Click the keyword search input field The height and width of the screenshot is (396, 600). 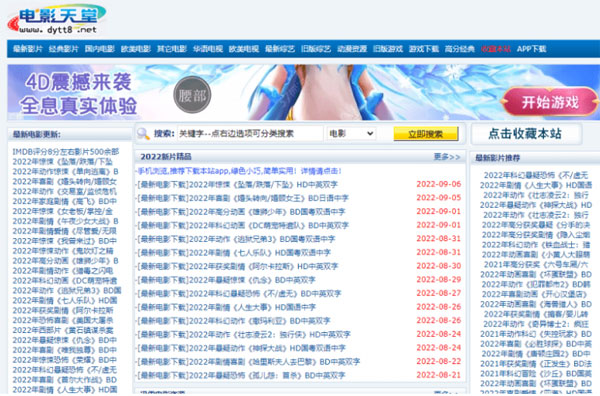[x=250, y=134]
